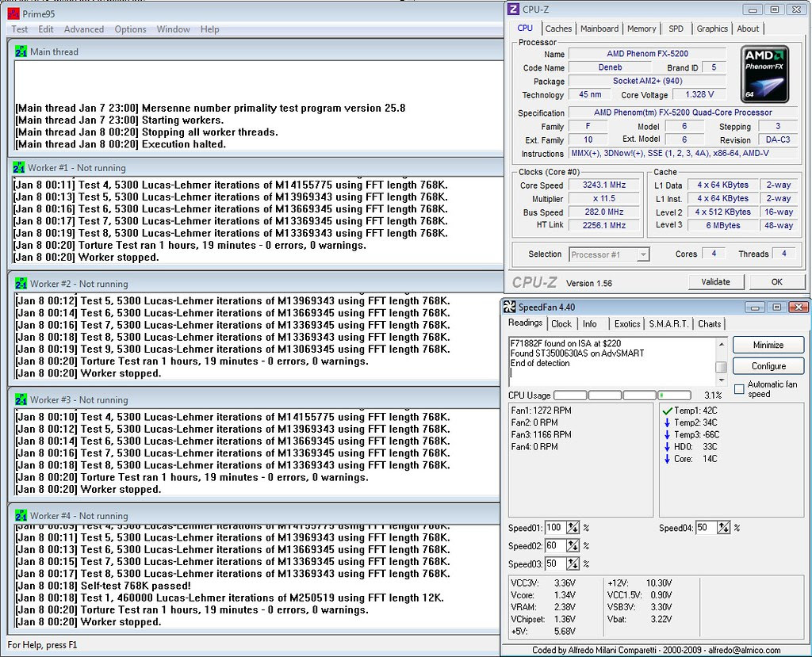Click the SpeedFan log scrollbar down arrow

click(x=722, y=380)
